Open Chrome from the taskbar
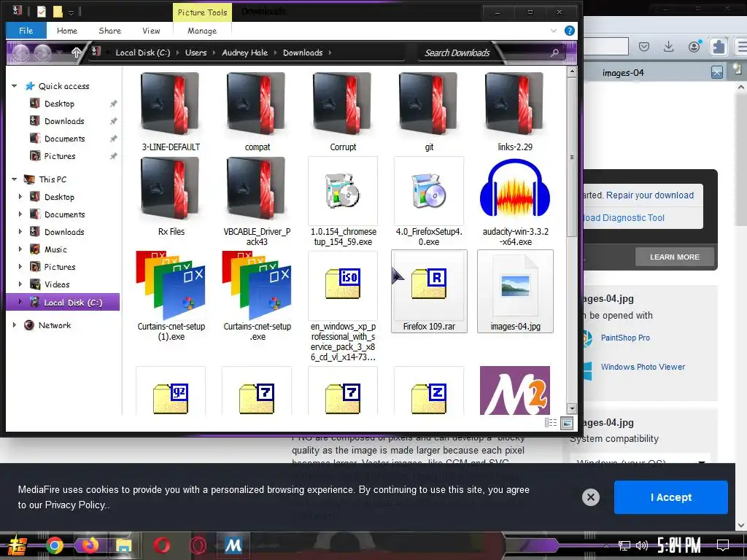 pyautogui.click(x=54, y=545)
